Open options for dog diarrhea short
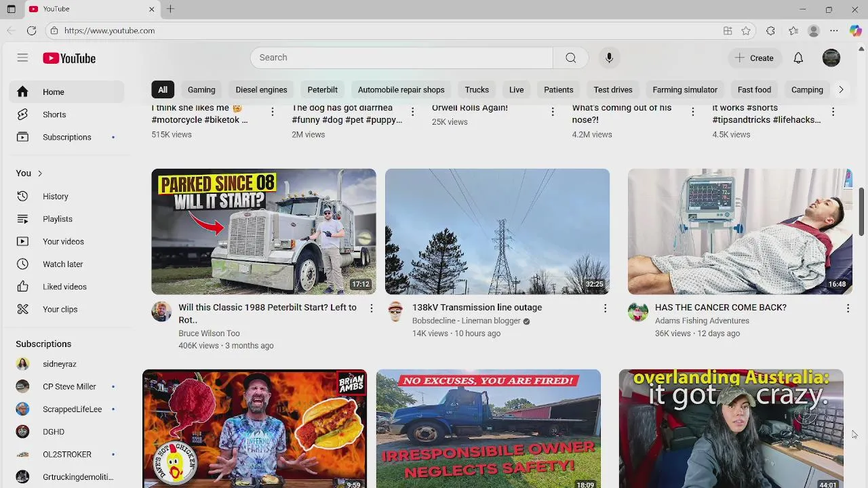868x488 pixels. 412,112
